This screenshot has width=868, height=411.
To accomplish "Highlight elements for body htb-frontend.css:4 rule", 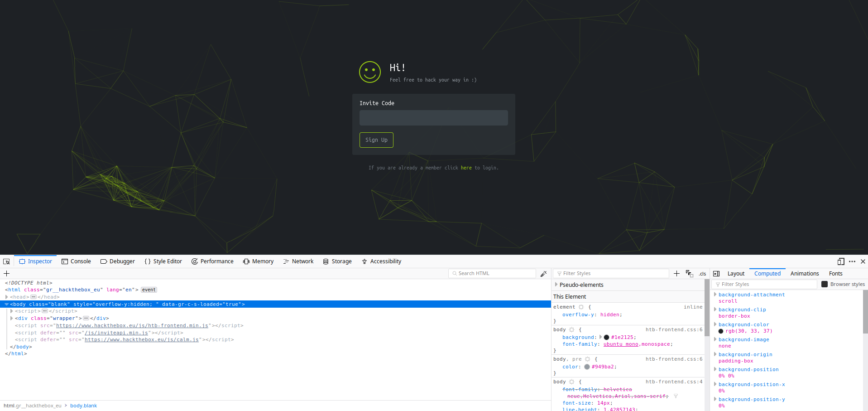I will (572, 382).
